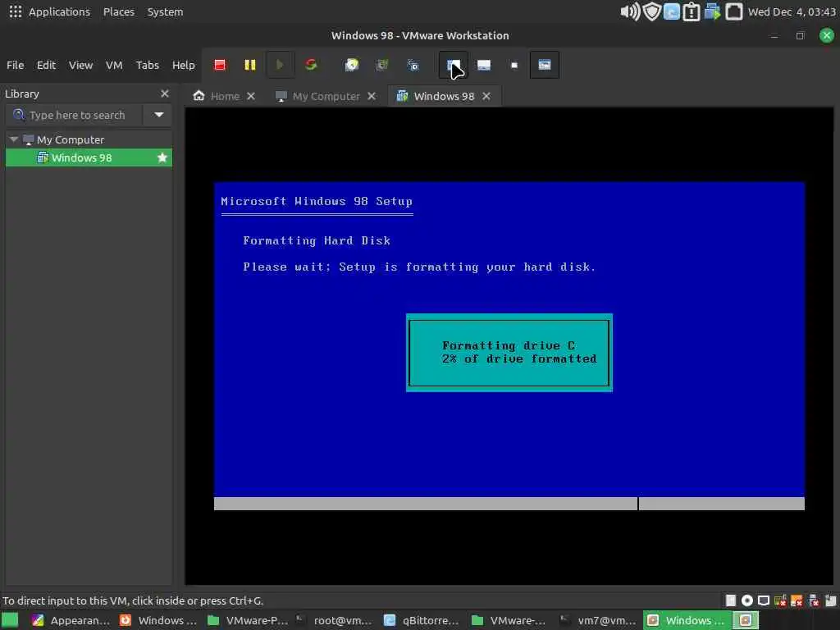This screenshot has height=630, width=840.
Task: Close the Home tab
Action: click(x=251, y=96)
